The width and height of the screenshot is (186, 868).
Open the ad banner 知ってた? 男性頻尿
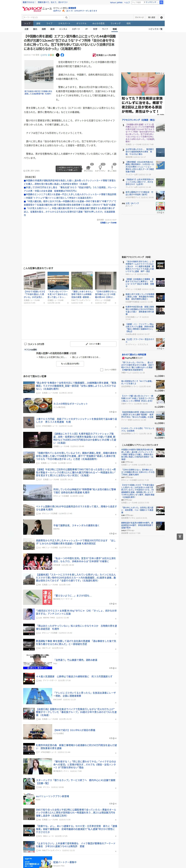click(x=143, y=94)
